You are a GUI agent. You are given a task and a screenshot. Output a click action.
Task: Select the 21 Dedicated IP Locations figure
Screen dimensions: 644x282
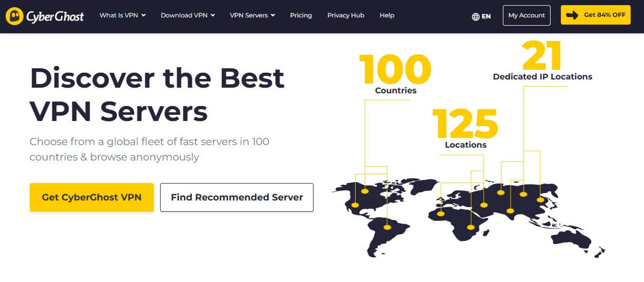tap(542, 61)
